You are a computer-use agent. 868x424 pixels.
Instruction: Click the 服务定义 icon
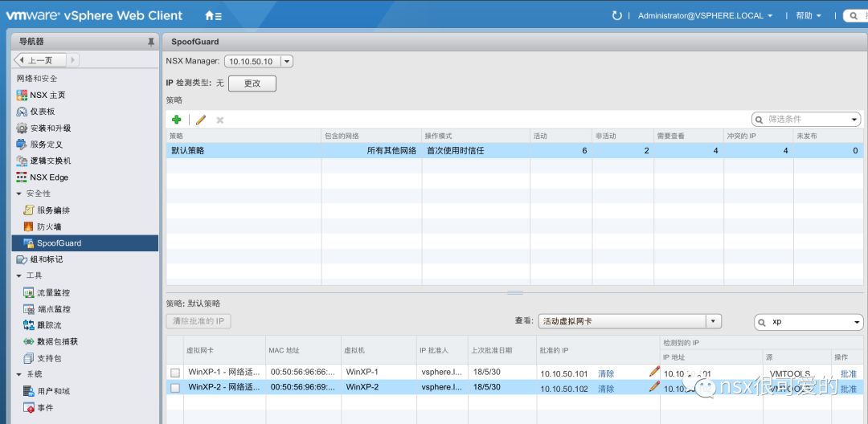pyautogui.click(x=22, y=145)
